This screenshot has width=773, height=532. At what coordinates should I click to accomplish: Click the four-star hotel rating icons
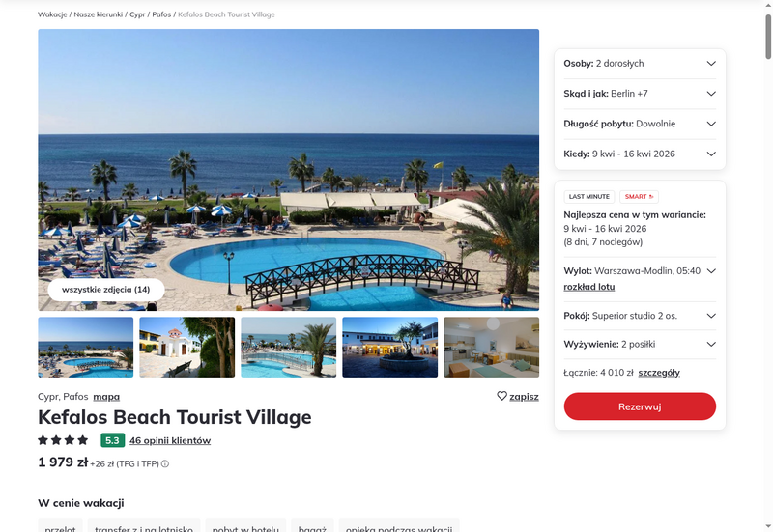tap(63, 440)
